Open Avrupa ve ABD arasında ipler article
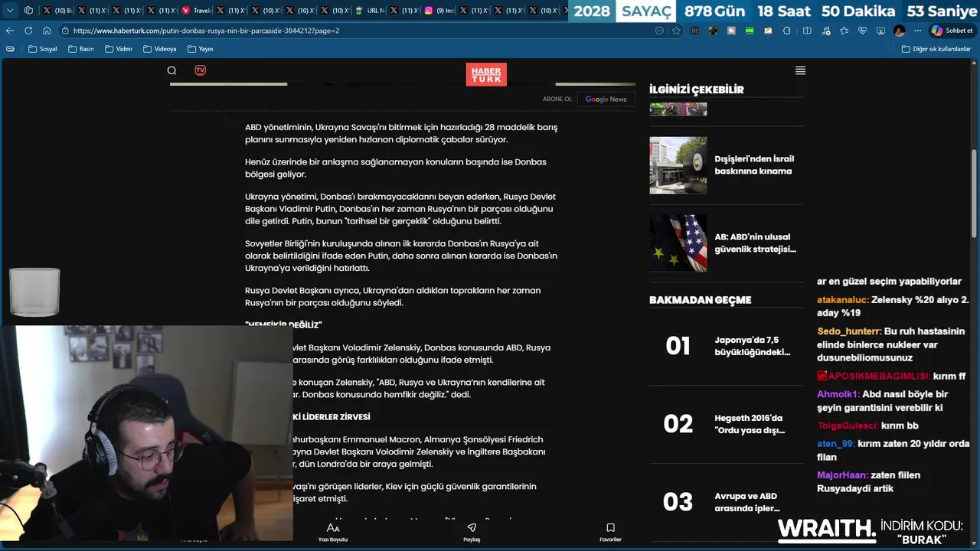This screenshot has width=980, height=551. pos(747,502)
